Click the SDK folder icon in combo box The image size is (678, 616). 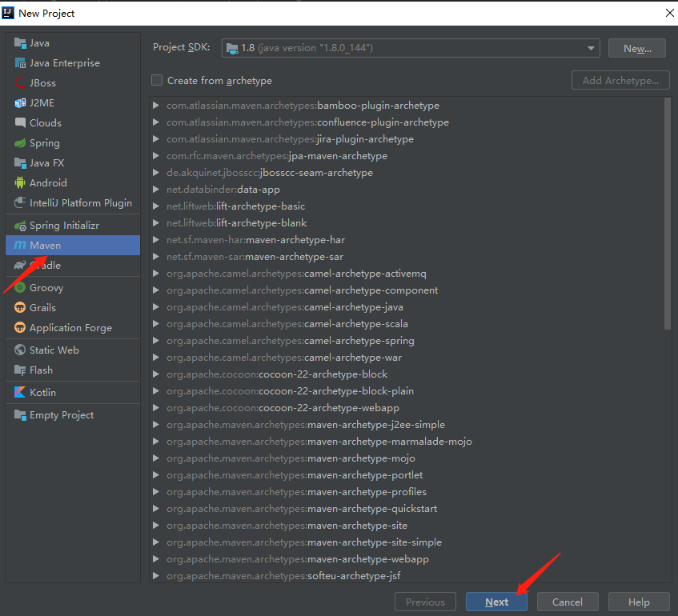tap(232, 48)
